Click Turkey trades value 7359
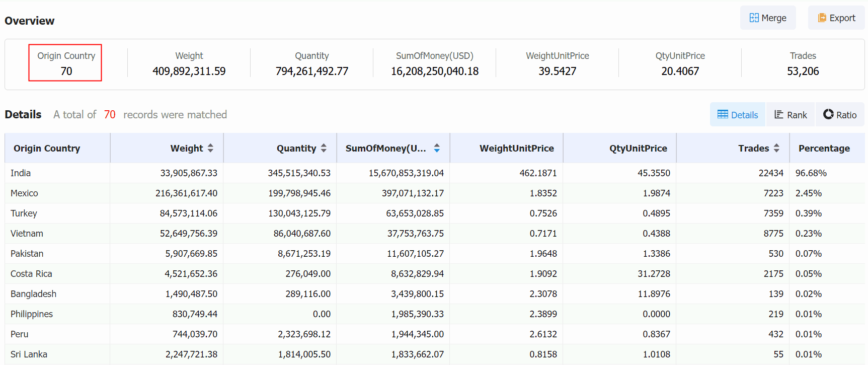The height and width of the screenshot is (365, 868). point(773,213)
